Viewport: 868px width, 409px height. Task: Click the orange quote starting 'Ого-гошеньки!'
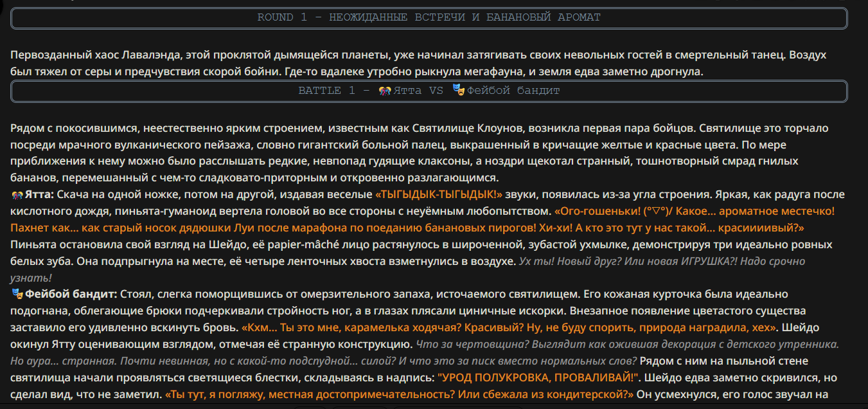click(423, 219)
